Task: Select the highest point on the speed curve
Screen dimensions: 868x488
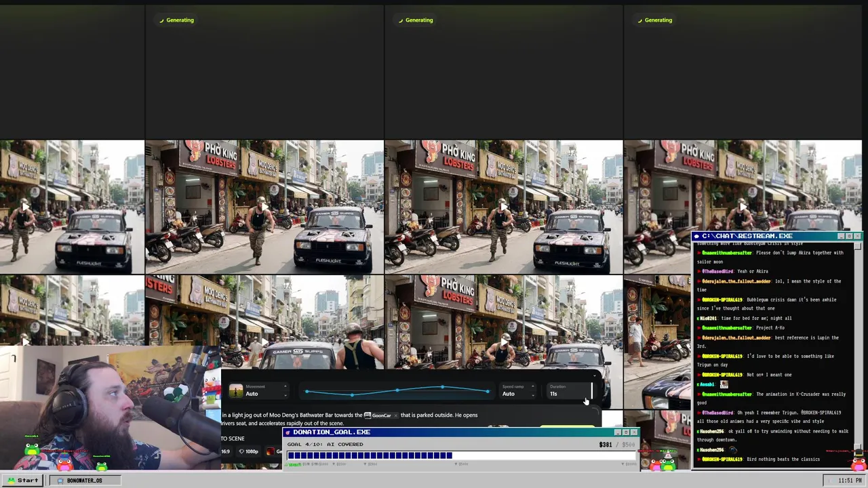Action: [442, 388]
